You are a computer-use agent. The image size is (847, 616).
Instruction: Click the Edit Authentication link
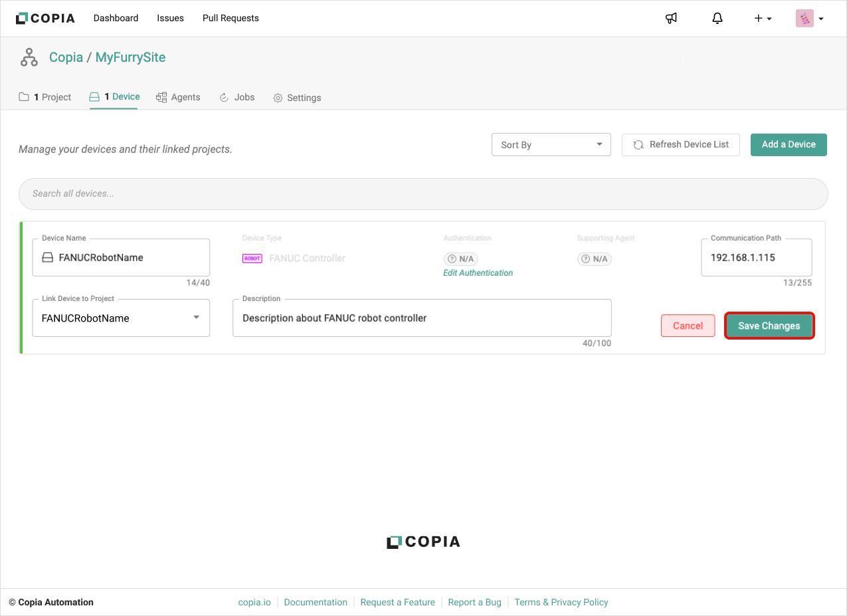(478, 273)
